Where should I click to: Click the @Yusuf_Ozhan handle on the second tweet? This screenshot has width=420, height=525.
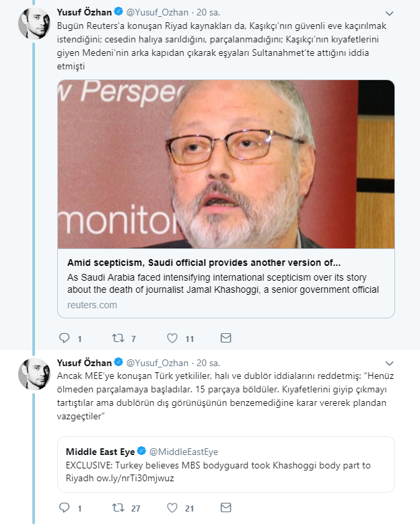coord(157,362)
